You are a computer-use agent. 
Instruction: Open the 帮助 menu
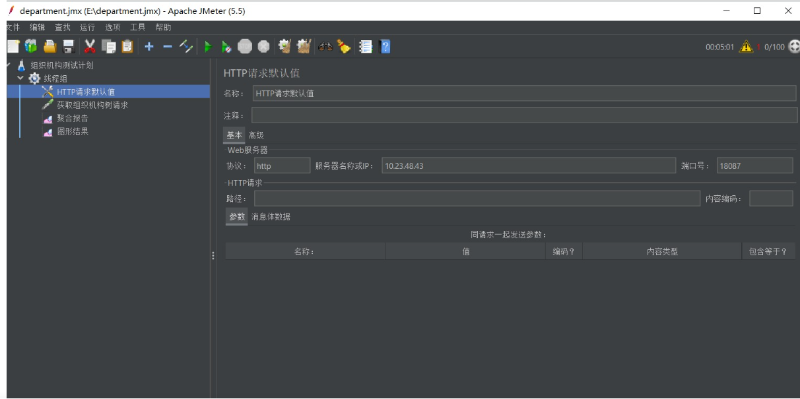[163, 28]
